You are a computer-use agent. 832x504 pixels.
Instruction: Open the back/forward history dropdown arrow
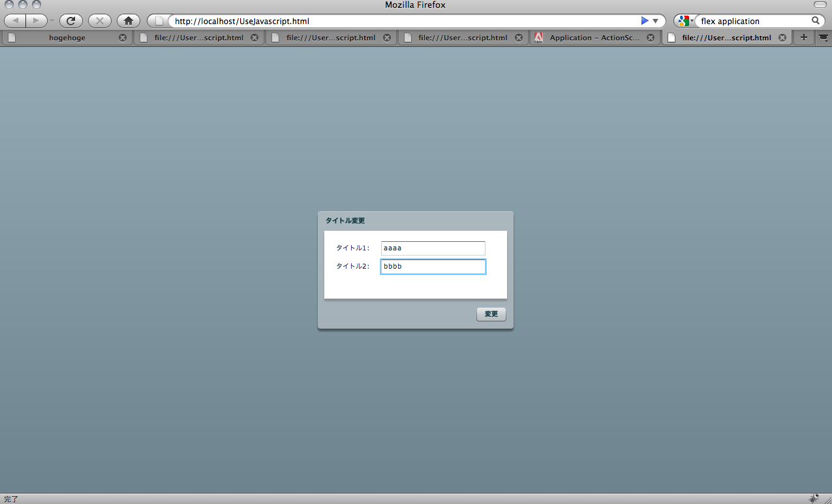[52, 21]
